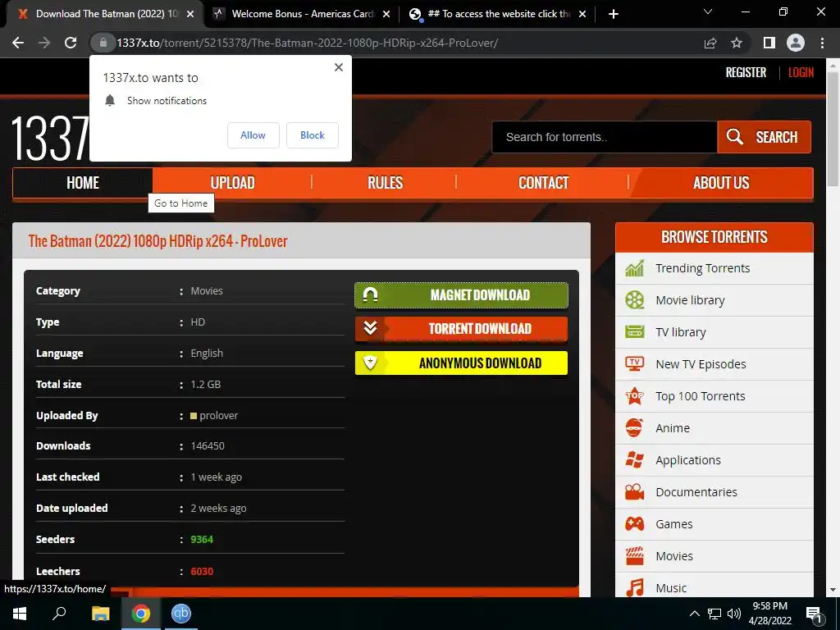Screen dimensions: 840x630
Task: Open qBittorrent from the taskbar
Action: click(x=181, y=614)
